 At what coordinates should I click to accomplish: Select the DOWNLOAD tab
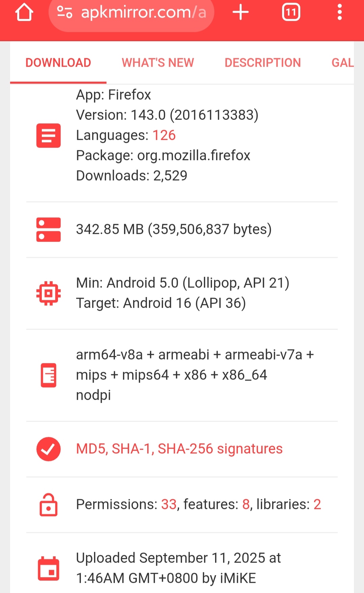point(58,63)
